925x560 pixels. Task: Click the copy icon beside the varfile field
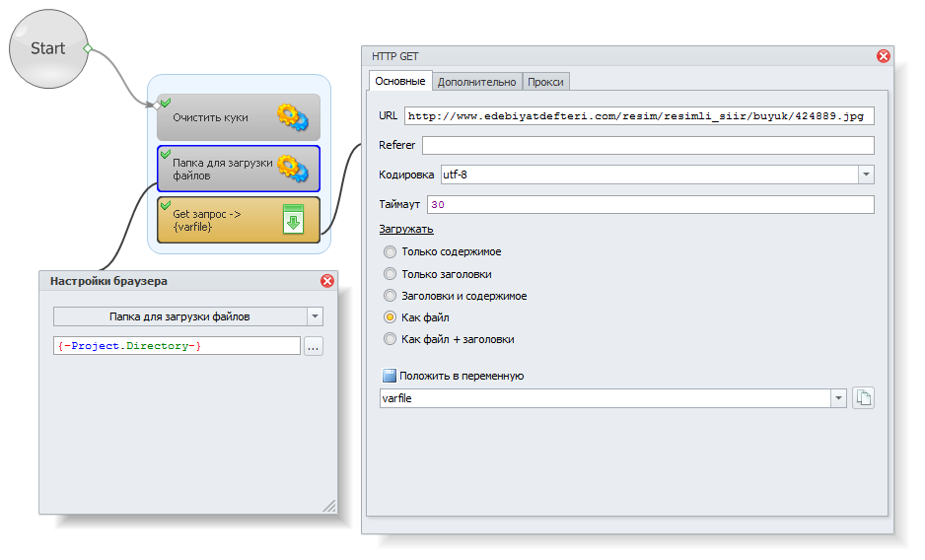pyautogui.click(x=863, y=397)
